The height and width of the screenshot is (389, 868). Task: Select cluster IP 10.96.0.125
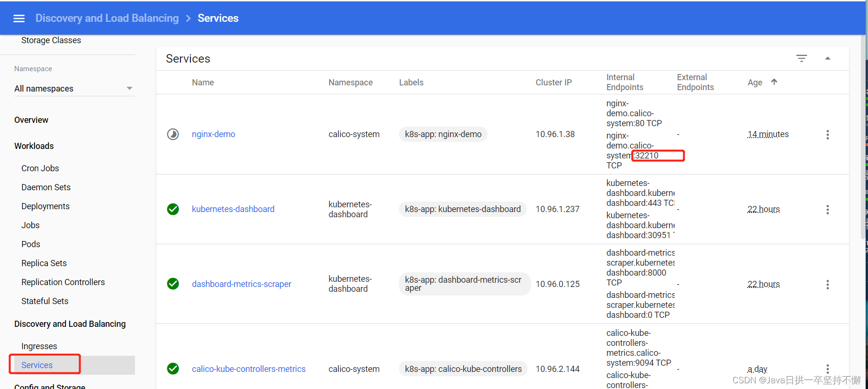558,284
